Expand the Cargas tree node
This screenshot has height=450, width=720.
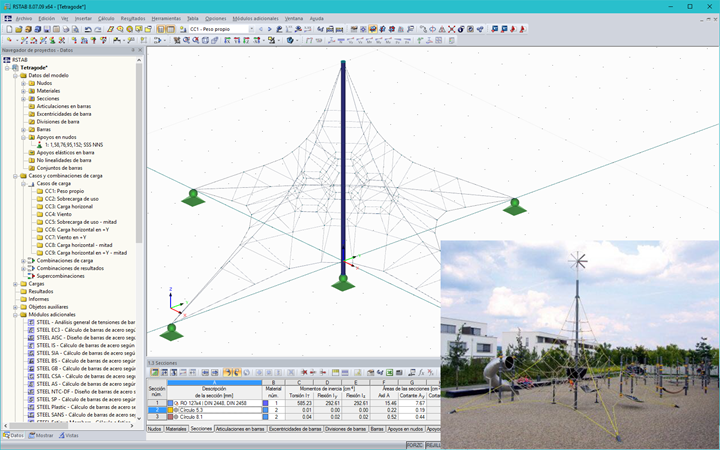(15, 284)
